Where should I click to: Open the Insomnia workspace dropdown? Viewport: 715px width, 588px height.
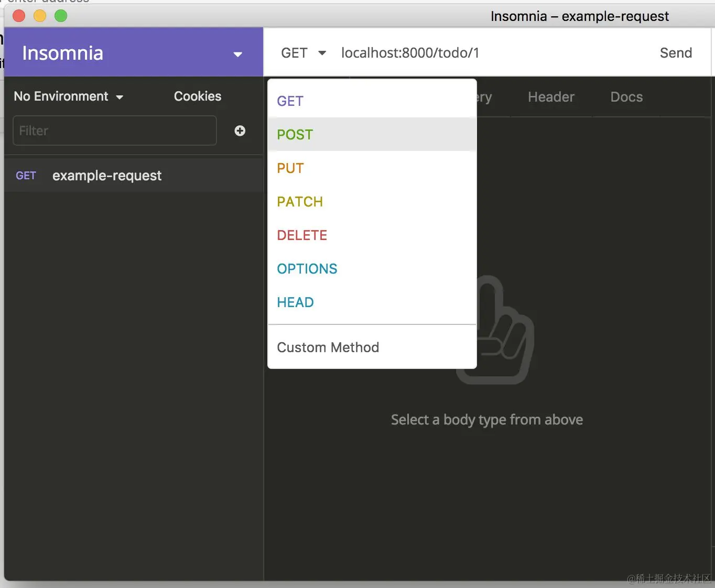point(133,52)
